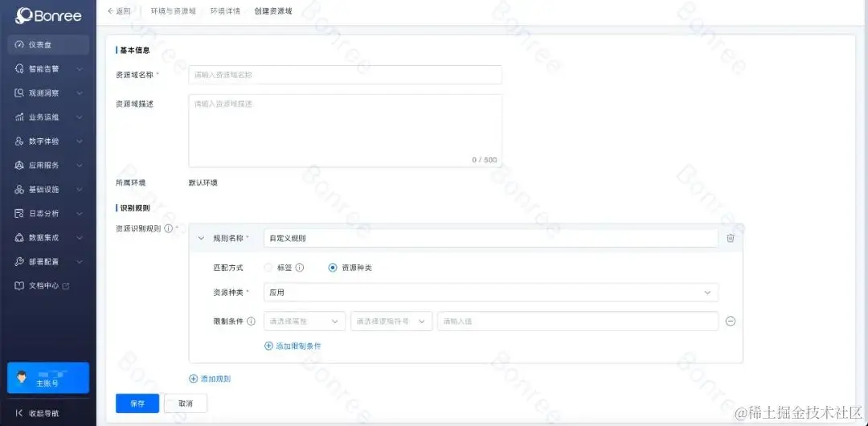This screenshot has height=426, width=868.
Task: Click the 规则名称 field with 自定义规则
Action: [491, 238]
